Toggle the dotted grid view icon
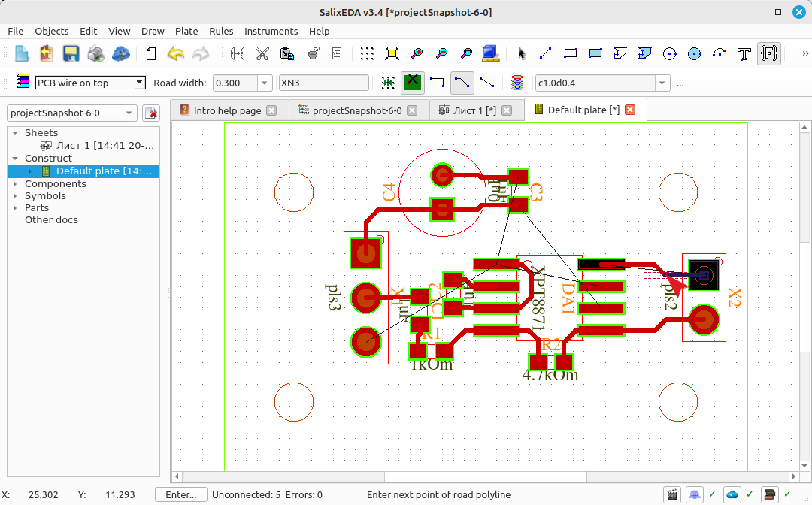This screenshot has height=505, width=812. tap(367, 53)
